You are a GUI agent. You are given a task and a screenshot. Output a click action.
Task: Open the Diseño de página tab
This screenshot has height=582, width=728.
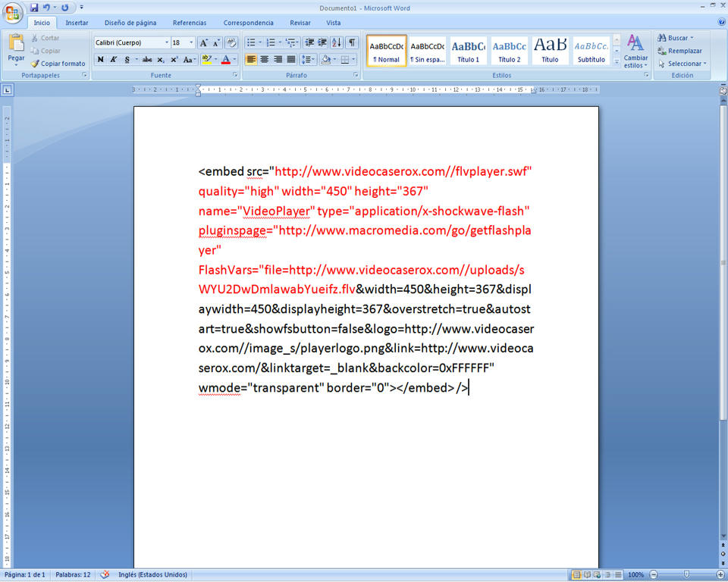click(130, 23)
